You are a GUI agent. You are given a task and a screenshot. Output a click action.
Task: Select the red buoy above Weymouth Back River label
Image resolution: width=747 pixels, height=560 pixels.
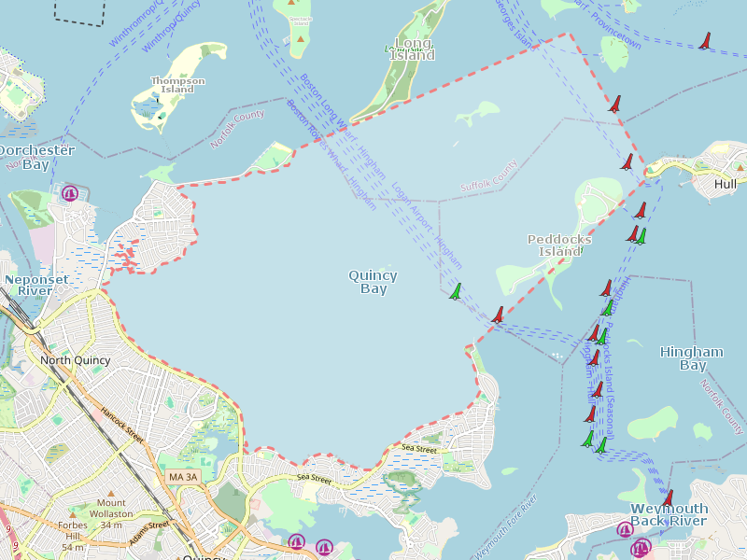pos(667,498)
